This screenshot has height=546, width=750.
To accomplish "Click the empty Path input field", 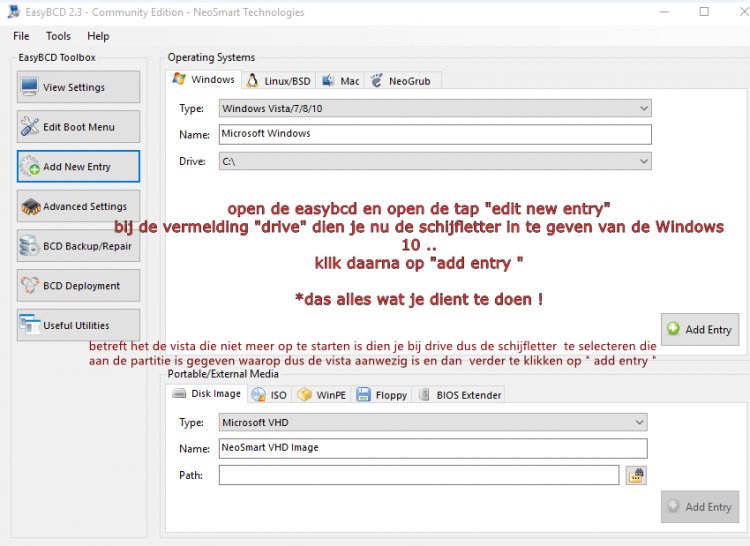I will click(x=419, y=475).
